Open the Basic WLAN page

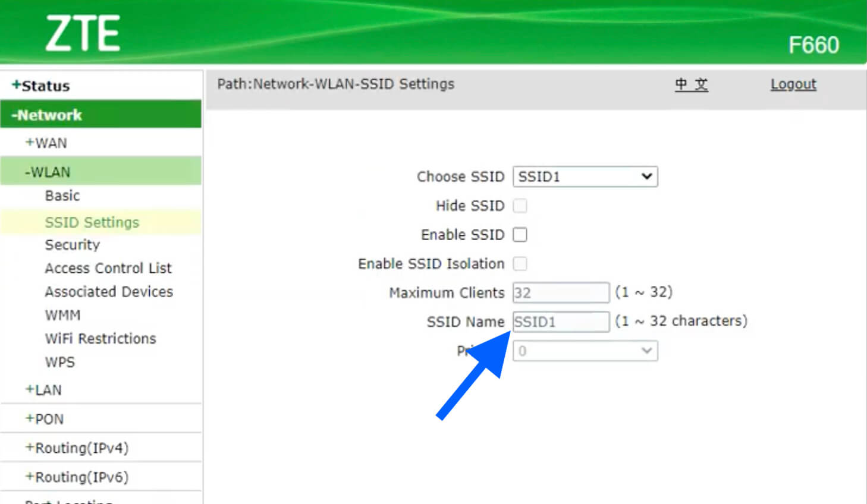click(62, 196)
